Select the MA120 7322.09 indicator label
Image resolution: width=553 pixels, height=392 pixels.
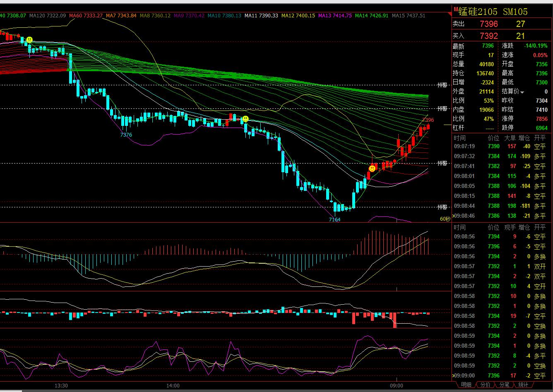click(47, 16)
